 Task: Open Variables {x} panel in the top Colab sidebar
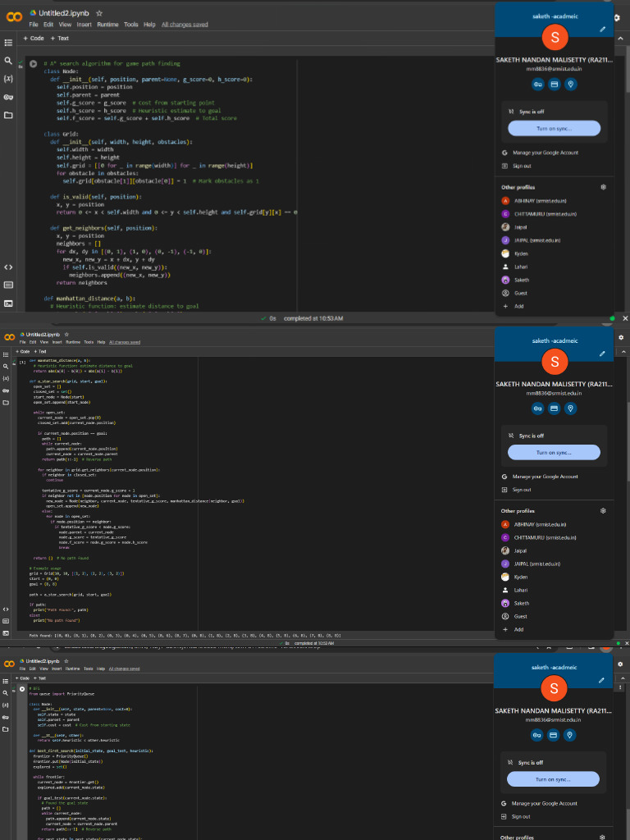click(x=8, y=79)
